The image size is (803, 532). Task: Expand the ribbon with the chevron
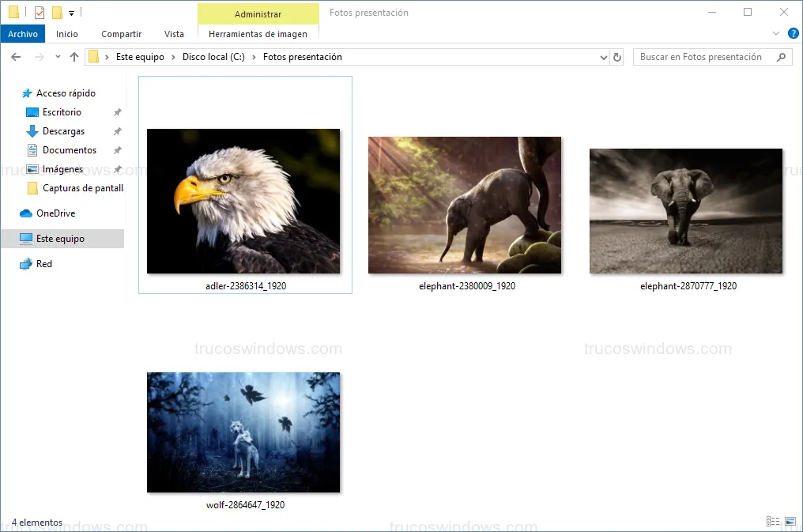(x=775, y=33)
